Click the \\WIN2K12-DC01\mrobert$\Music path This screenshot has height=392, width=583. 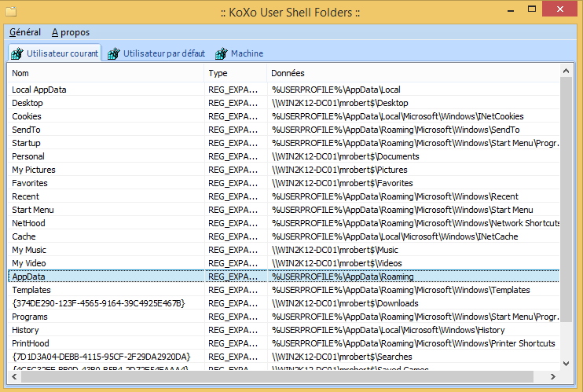click(335, 251)
